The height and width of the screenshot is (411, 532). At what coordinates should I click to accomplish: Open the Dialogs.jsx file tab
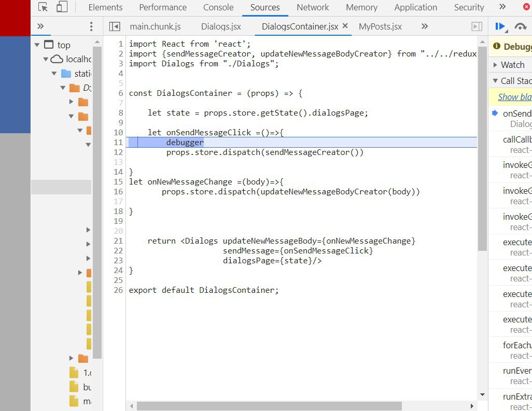(221, 26)
